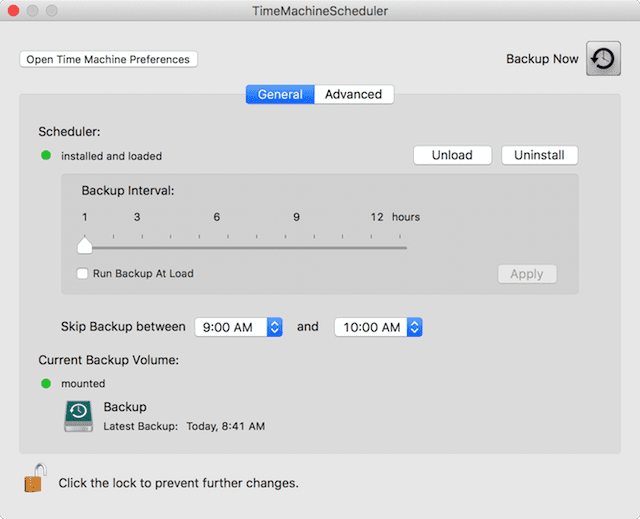Click the padlock to prevent further changes
640x519 pixels.
tap(35, 479)
